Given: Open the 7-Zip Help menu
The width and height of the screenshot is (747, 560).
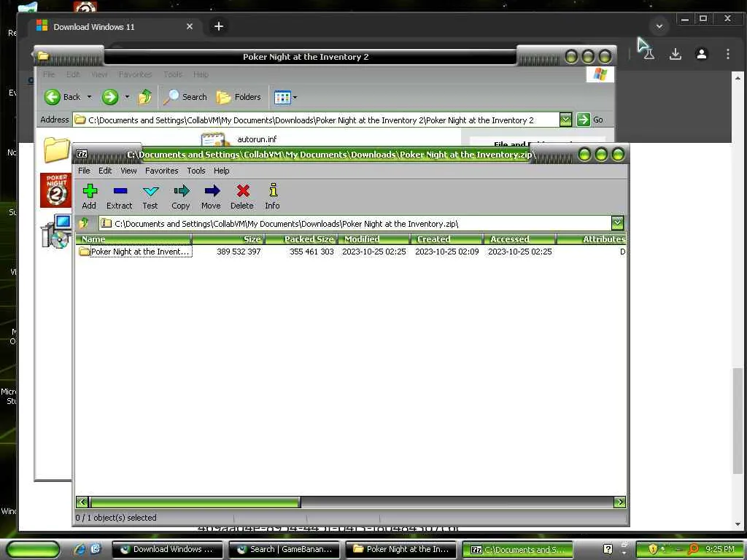Looking at the screenshot, I should (x=221, y=171).
